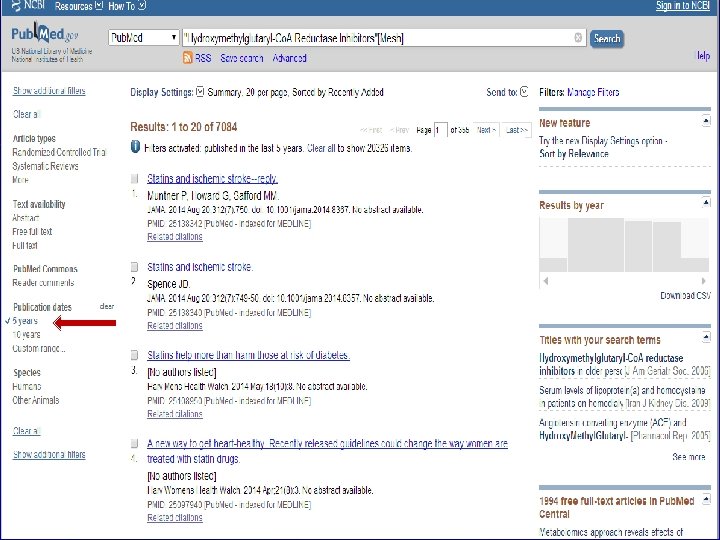
Task: Click Results by year bar chart
Action: click(624, 245)
